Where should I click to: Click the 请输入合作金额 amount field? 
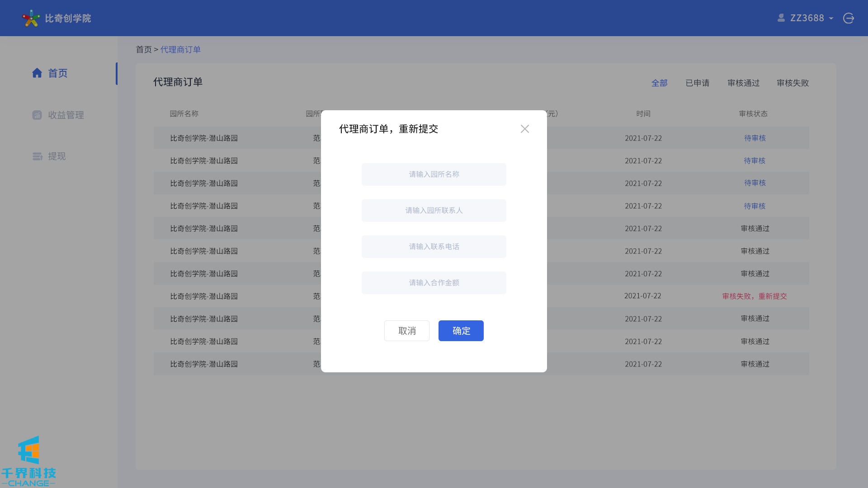(434, 283)
